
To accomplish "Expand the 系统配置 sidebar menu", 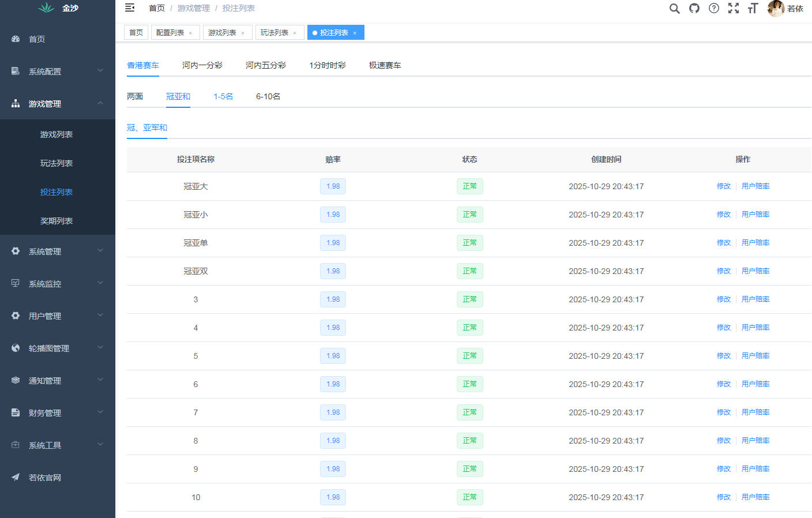I will click(x=58, y=72).
